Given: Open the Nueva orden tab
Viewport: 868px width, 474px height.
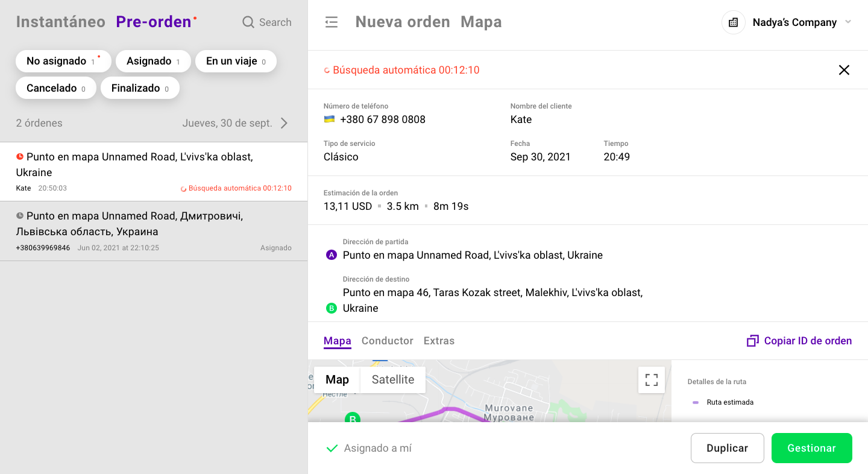Looking at the screenshot, I should click(403, 22).
